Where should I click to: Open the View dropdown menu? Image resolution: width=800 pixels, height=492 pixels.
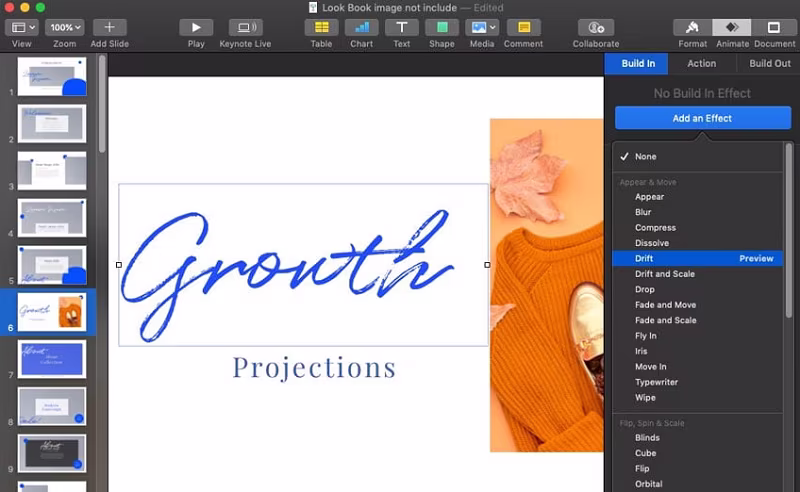pos(22,28)
